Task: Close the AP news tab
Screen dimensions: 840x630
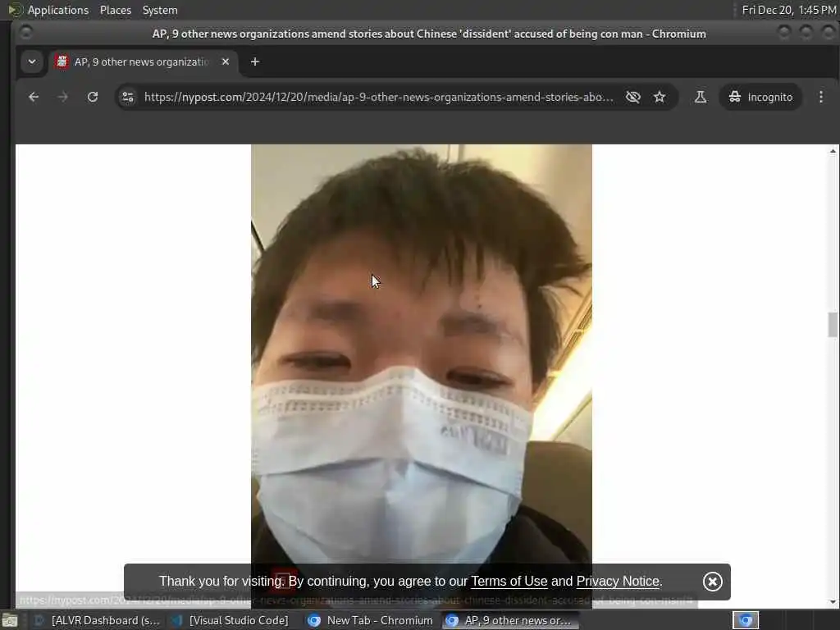Action: (x=226, y=62)
